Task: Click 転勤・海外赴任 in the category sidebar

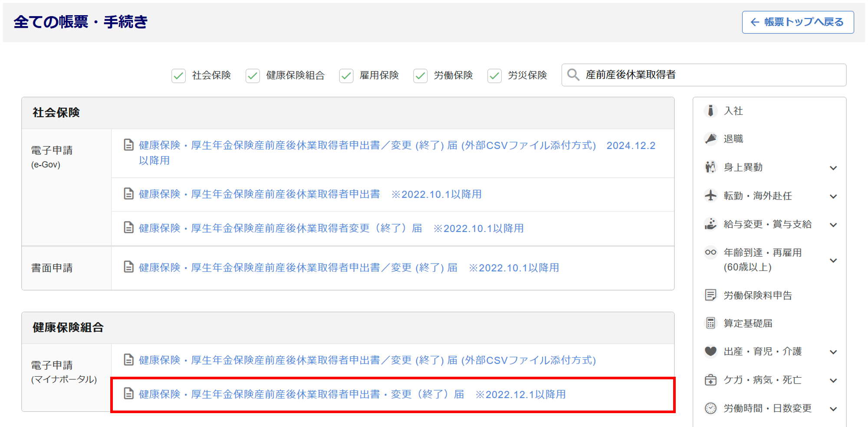Action: [758, 196]
